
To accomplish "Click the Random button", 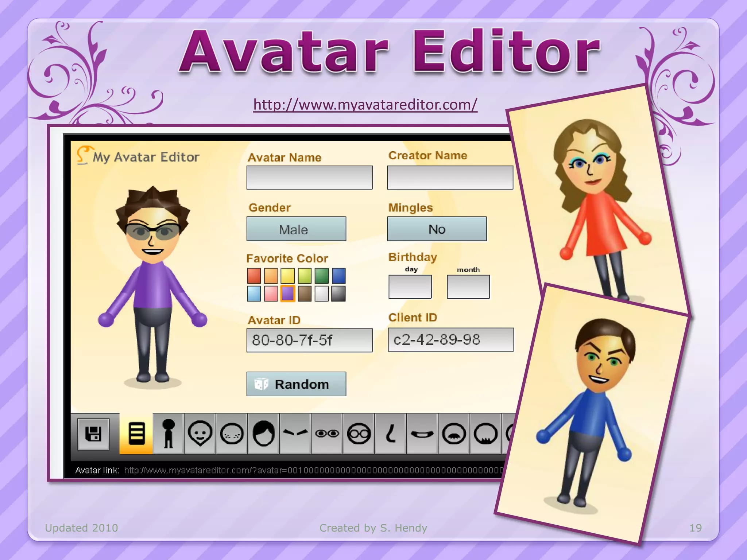I will pyautogui.click(x=296, y=384).
